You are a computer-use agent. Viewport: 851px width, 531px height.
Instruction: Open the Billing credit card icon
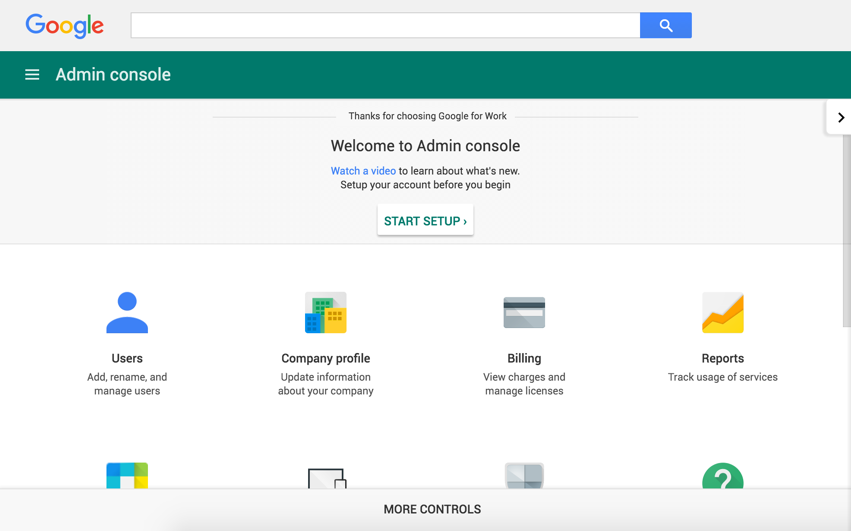[x=524, y=313]
